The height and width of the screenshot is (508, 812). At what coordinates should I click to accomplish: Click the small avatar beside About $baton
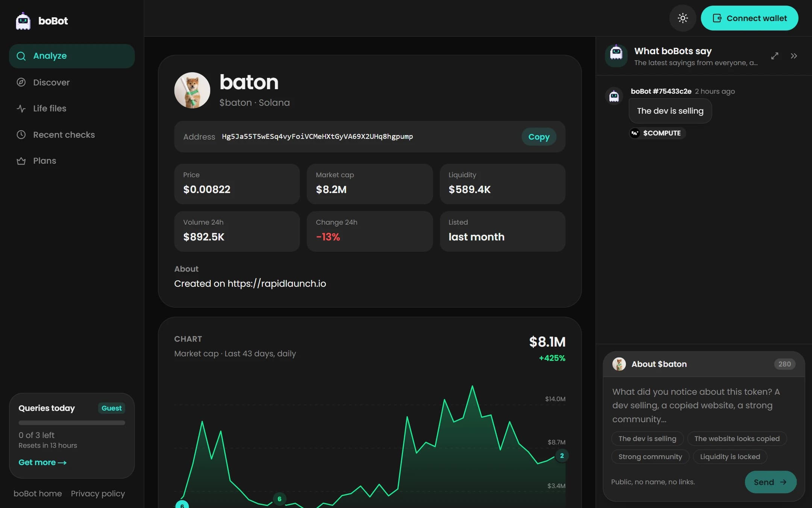tap(619, 364)
